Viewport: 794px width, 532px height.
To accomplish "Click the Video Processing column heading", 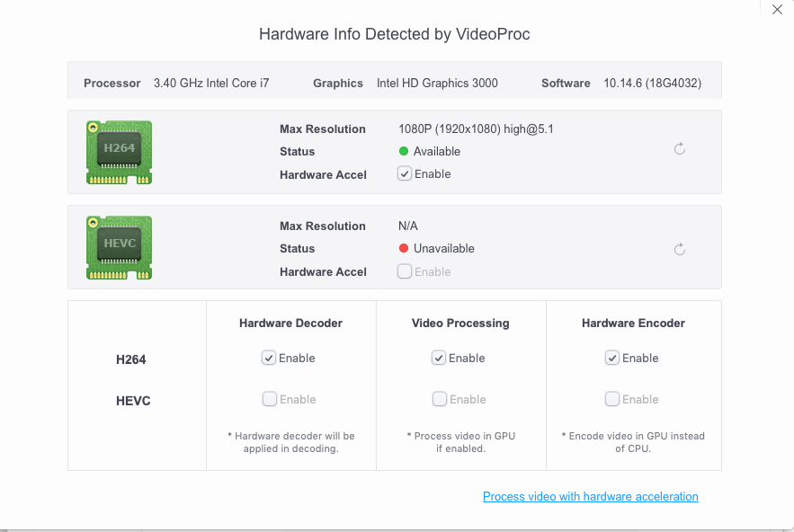I will (460, 323).
